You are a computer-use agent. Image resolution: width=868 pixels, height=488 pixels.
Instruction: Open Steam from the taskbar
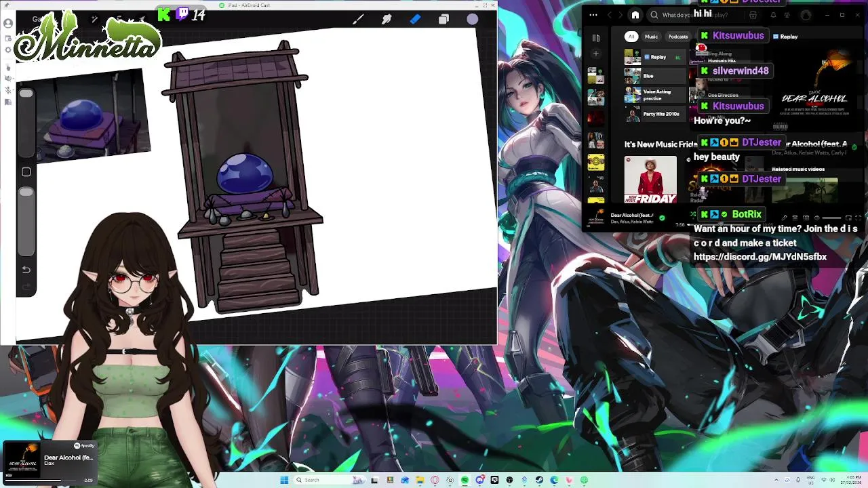click(x=538, y=480)
